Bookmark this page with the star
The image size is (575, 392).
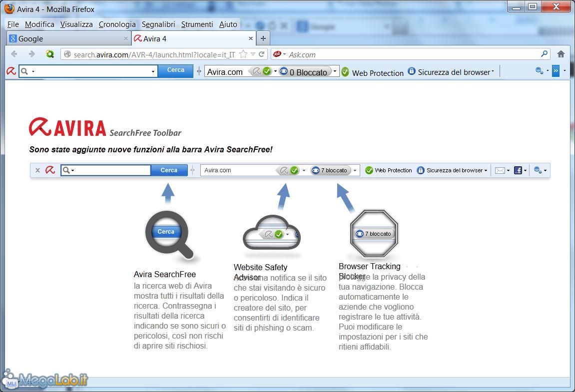pyautogui.click(x=243, y=54)
